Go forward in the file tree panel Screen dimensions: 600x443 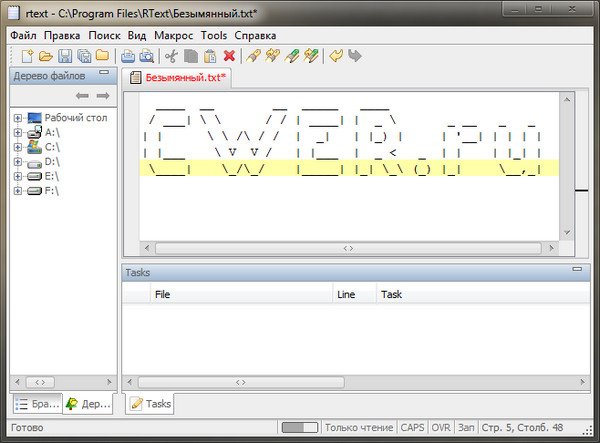(103, 96)
